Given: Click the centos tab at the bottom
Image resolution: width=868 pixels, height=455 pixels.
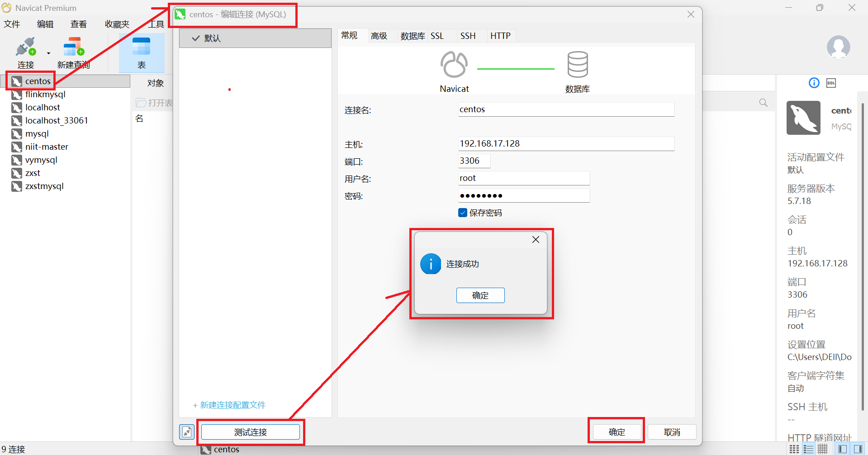Looking at the screenshot, I should coord(221,450).
